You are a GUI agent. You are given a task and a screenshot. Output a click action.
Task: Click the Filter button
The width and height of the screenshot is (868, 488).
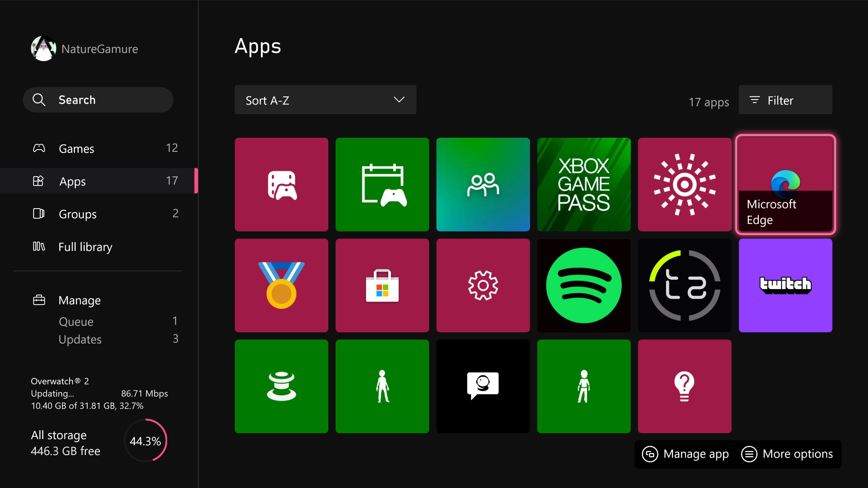785,100
